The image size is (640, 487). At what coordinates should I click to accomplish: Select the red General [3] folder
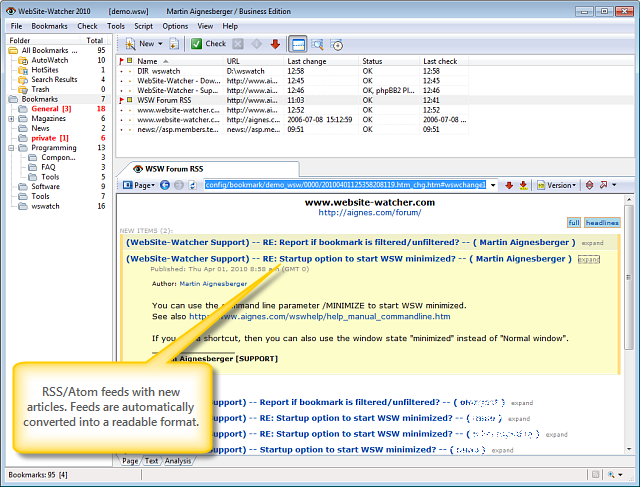[x=51, y=109]
